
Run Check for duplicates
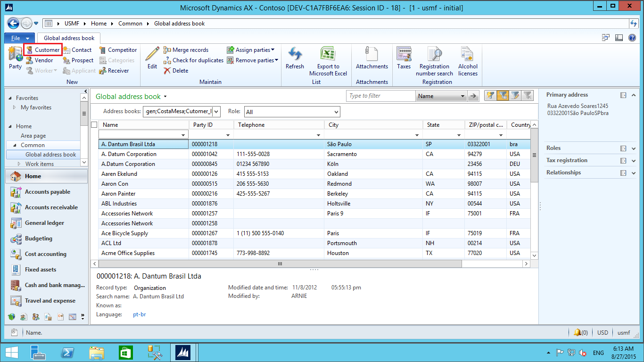(193, 60)
